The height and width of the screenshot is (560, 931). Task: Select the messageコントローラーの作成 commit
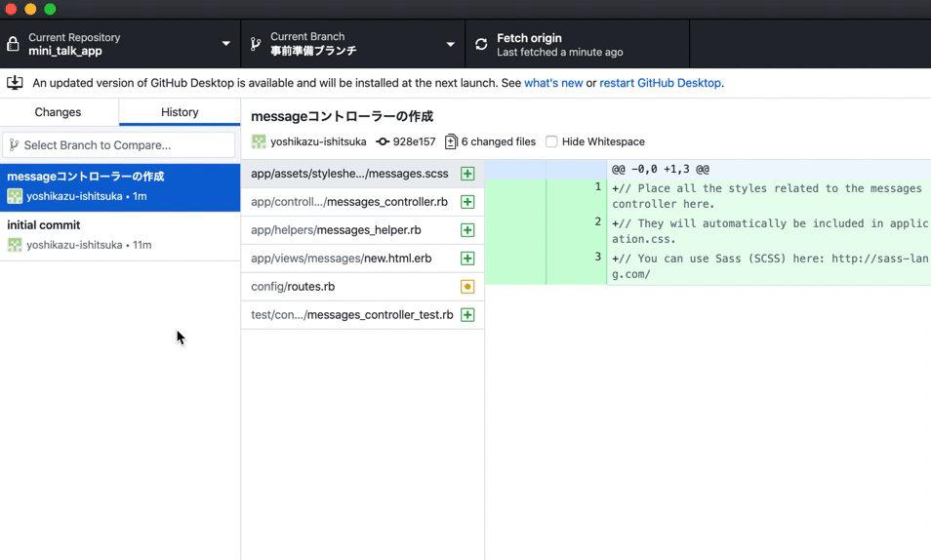coord(120,187)
